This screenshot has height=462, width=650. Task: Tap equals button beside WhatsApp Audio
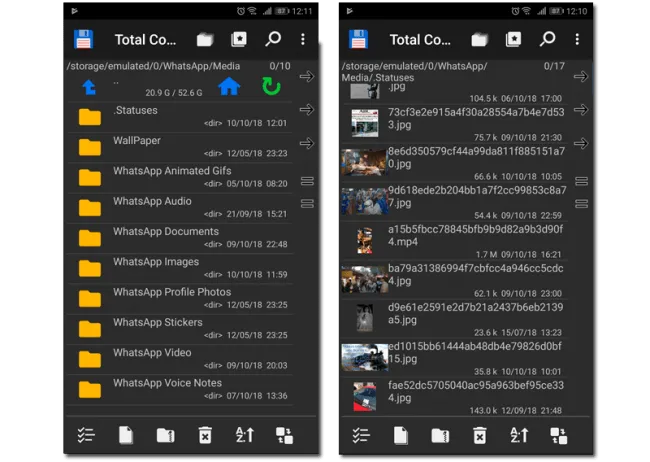click(307, 204)
